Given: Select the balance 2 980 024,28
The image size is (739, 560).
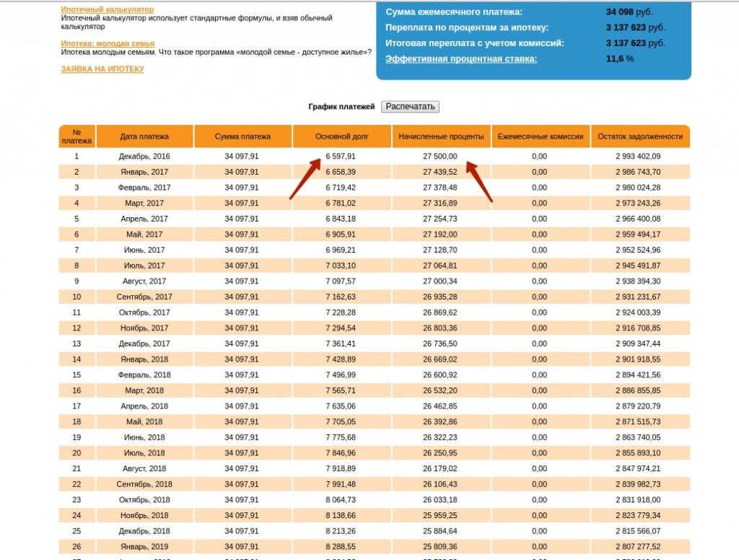Looking at the screenshot, I should (638, 188).
